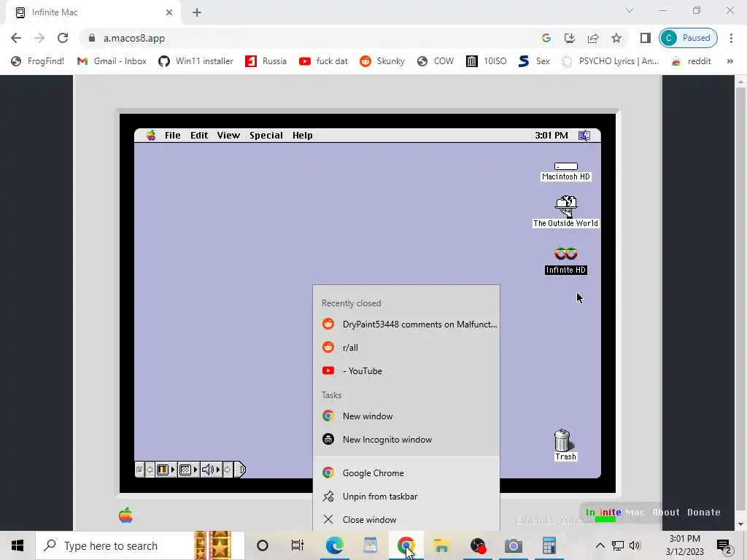Open Task View on taskbar
747x560 pixels.
[x=298, y=545]
